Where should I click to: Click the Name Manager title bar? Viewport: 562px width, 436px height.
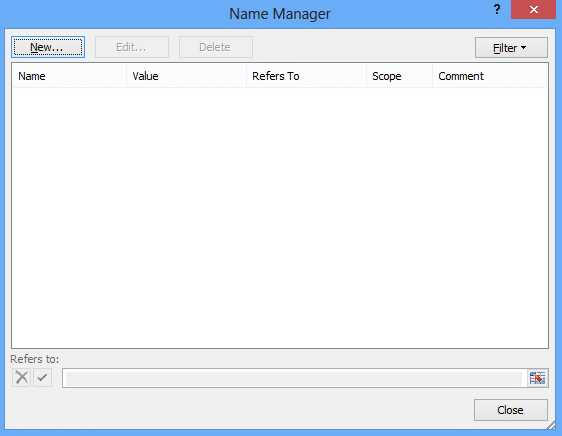point(280,14)
